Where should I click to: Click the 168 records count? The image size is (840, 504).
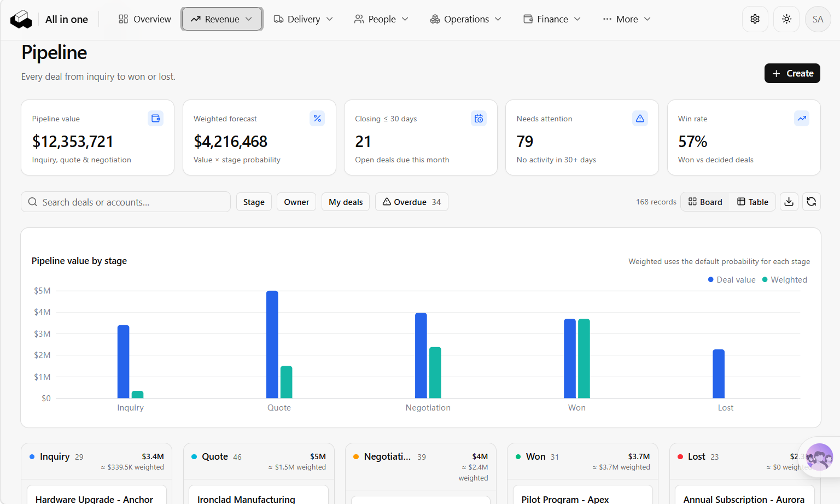click(x=656, y=202)
